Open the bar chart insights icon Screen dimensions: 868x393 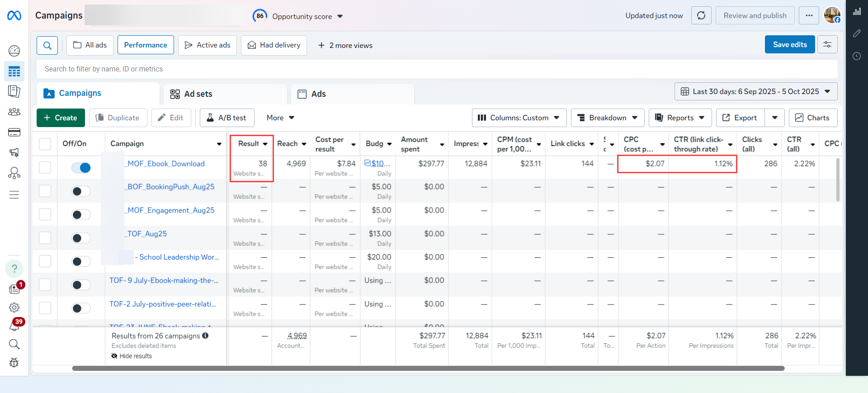pyautogui.click(x=857, y=12)
